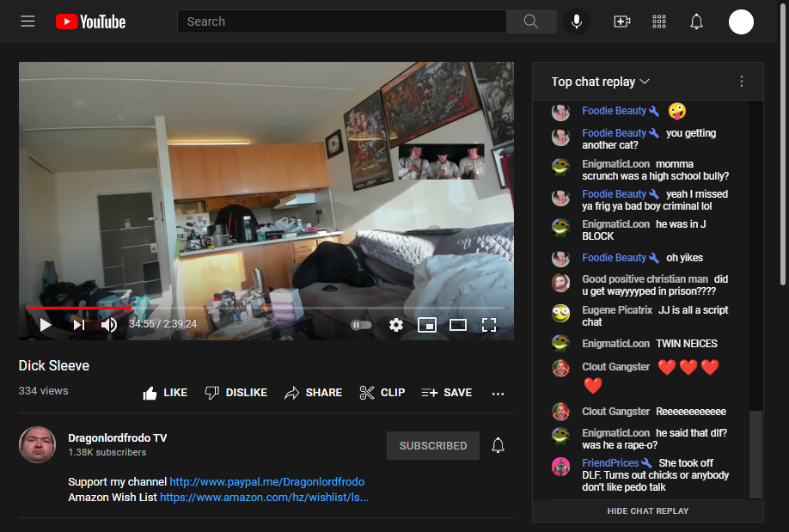Open YouTube apps grid
The width and height of the screenshot is (789, 532).
pyautogui.click(x=659, y=21)
